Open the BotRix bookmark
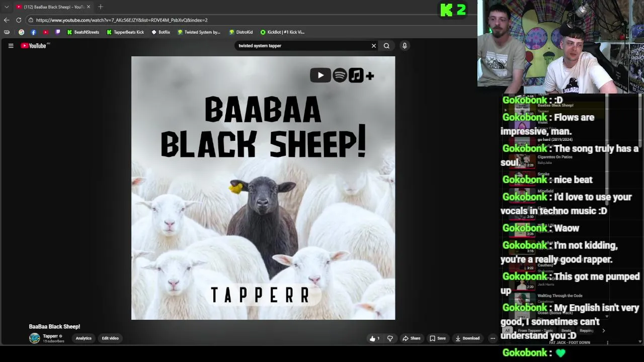 pyautogui.click(x=161, y=32)
